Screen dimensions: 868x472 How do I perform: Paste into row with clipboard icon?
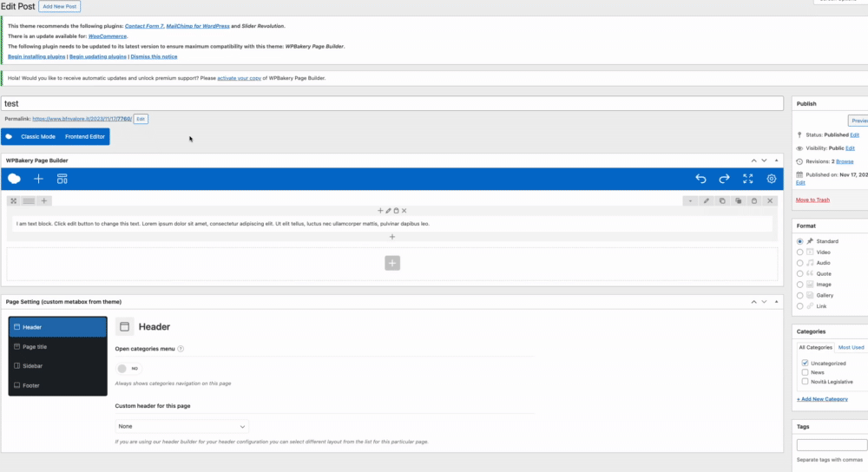[x=754, y=201]
